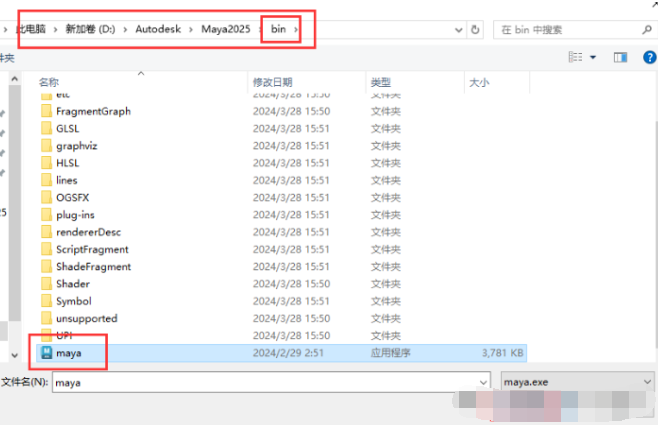Go to 新加卷 (D:) in address path

point(90,29)
